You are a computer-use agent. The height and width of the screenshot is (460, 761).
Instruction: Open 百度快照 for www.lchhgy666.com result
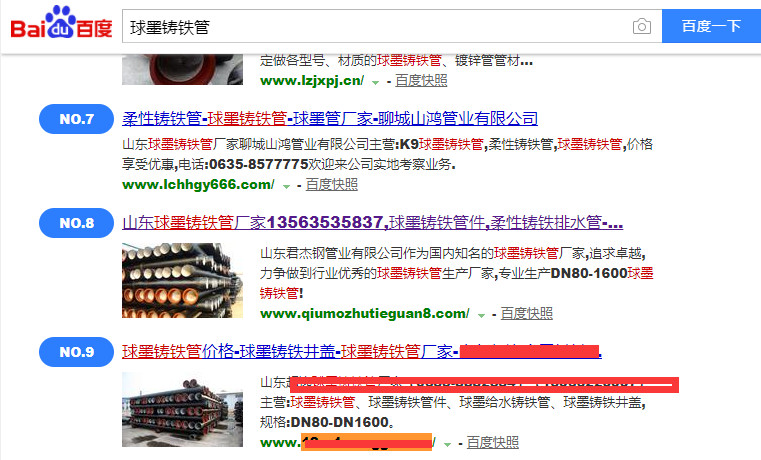click(332, 184)
